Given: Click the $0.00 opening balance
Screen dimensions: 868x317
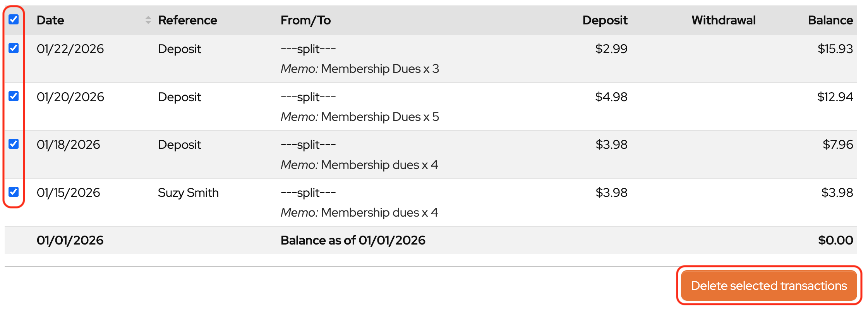Looking at the screenshot, I should [x=835, y=240].
